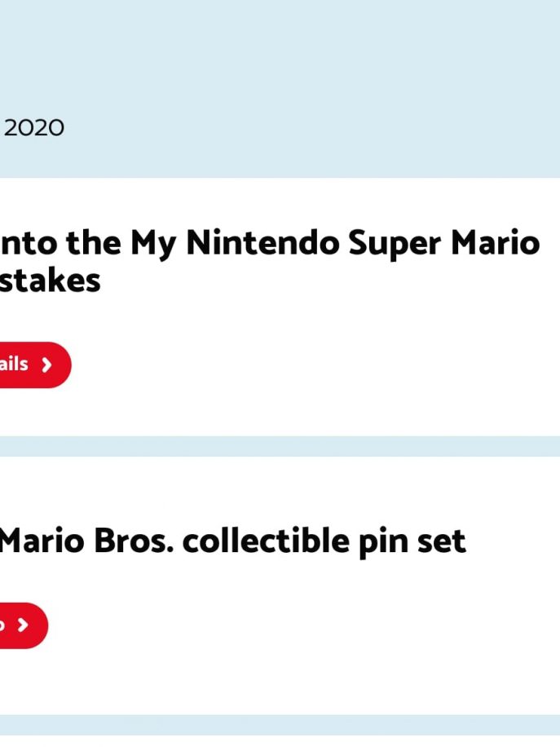Click the chevron arrow in the Details button
This screenshot has width=560, height=747.
46,365
